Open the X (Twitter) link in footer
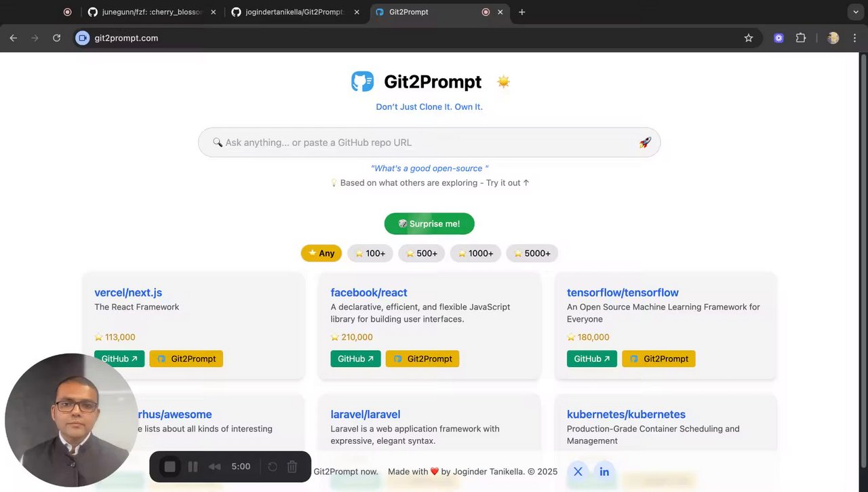This screenshot has width=868, height=492. pyautogui.click(x=578, y=472)
